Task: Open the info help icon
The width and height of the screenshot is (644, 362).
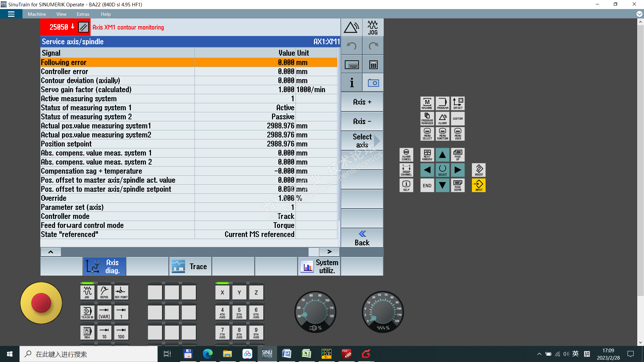Action: pos(351,83)
